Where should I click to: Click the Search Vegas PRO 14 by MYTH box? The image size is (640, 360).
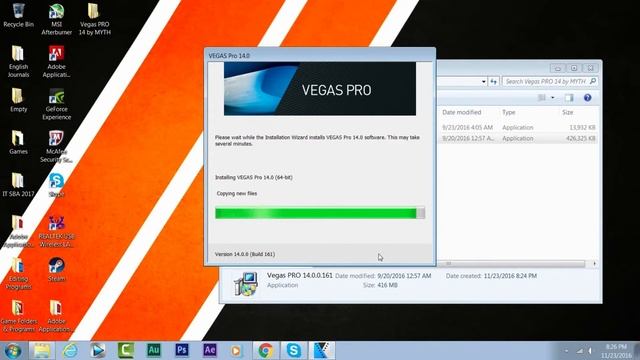550,82
